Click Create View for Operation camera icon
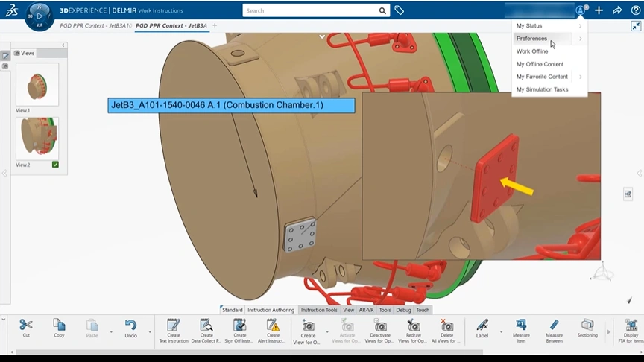The width and height of the screenshot is (644, 362). click(308, 326)
